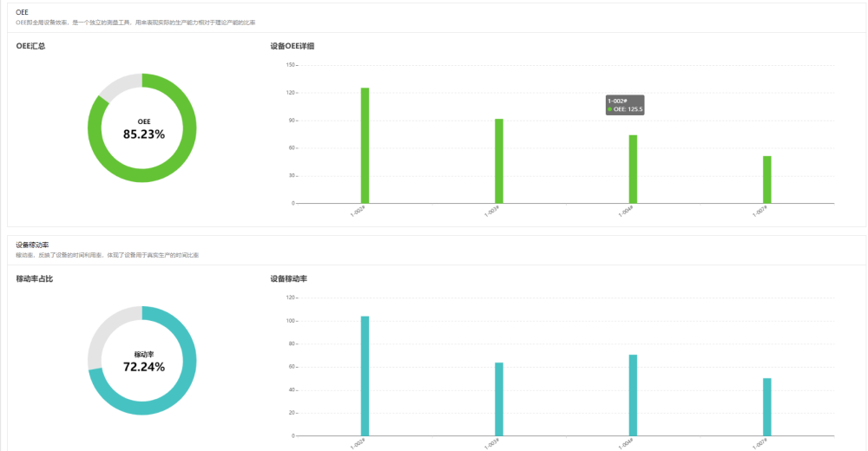Image resolution: width=868 pixels, height=451 pixels.
Task: Click the 72.24% value in the 稼动率 donut
Action: (144, 367)
